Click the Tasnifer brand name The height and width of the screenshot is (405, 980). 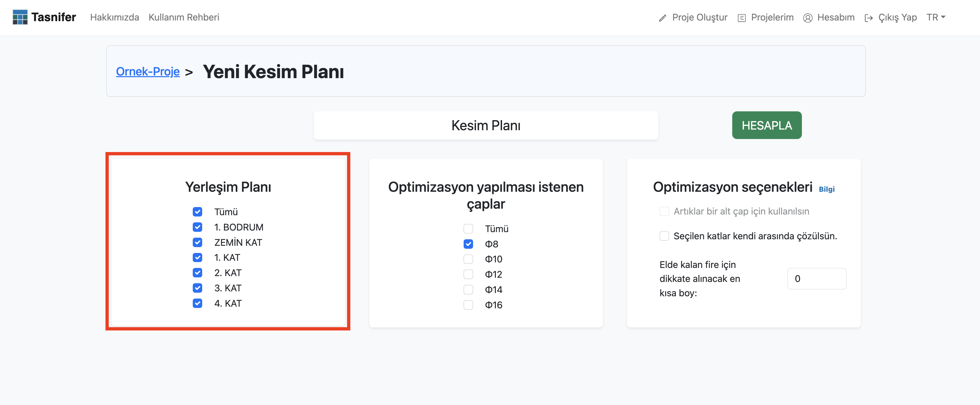coord(54,18)
